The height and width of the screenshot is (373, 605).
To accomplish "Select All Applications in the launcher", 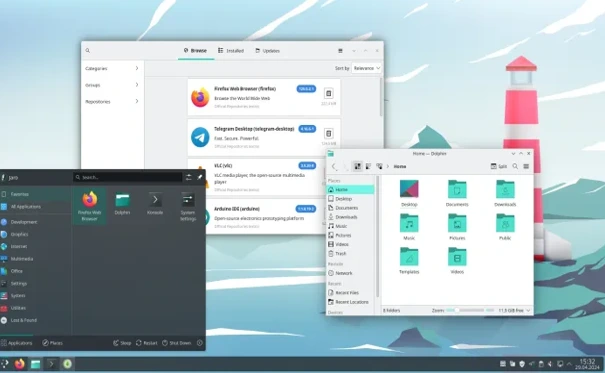I will tap(35, 206).
